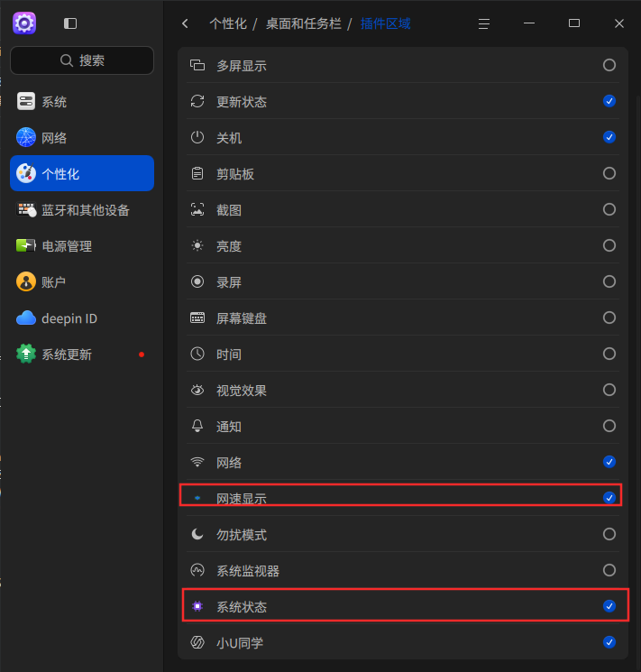The height and width of the screenshot is (672, 641).
Task: Click the 录屏 record icon
Action: coord(197,281)
